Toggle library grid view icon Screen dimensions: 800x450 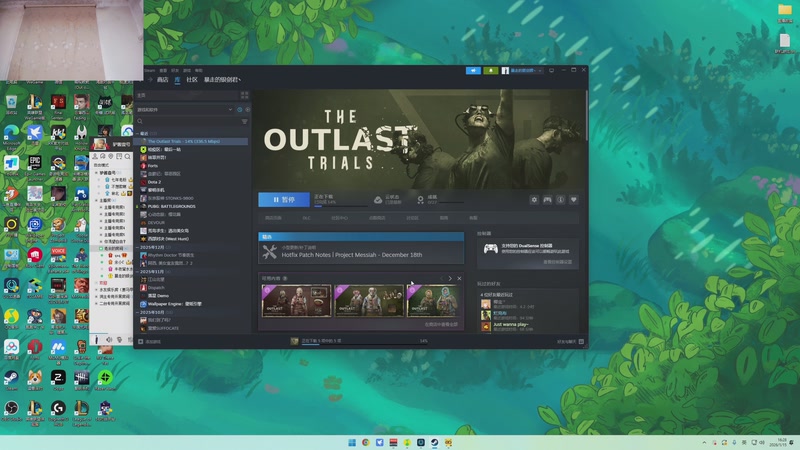244,95
